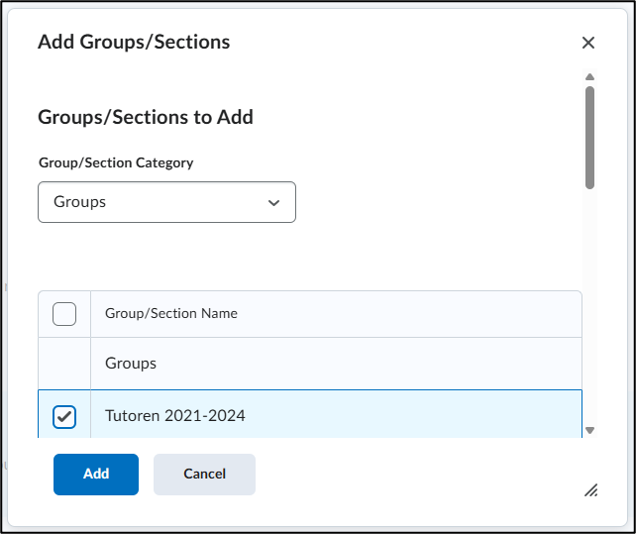Open the Group/Section Category dropdown
This screenshot has width=636, height=534.
click(x=166, y=202)
